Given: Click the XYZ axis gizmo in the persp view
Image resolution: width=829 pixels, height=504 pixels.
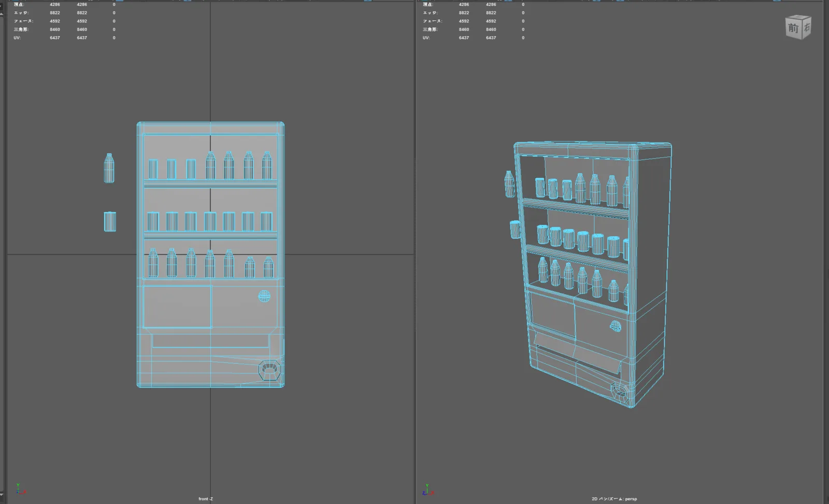Looking at the screenshot, I should click(x=428, y=489).
